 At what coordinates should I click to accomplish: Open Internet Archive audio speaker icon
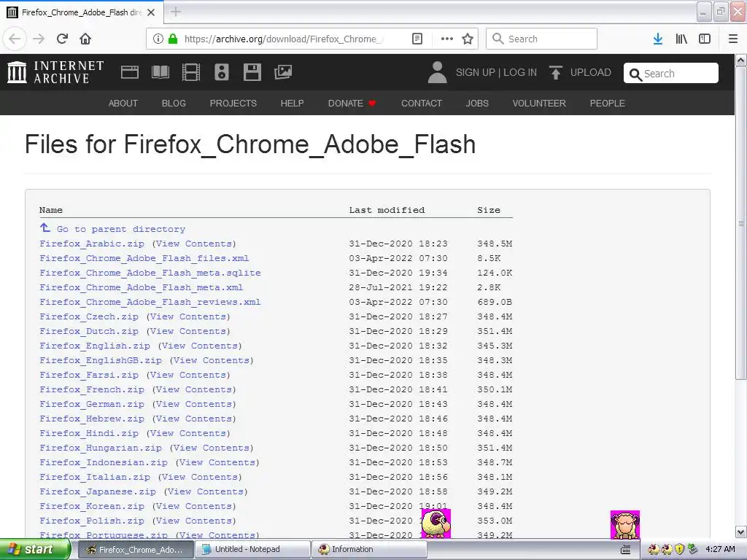pos(222,72)
